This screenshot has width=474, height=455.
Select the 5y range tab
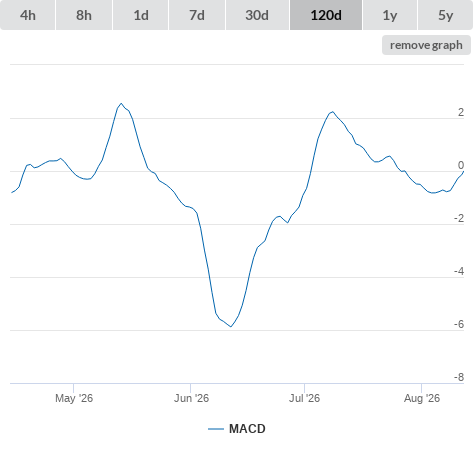[x=445, y=15]
